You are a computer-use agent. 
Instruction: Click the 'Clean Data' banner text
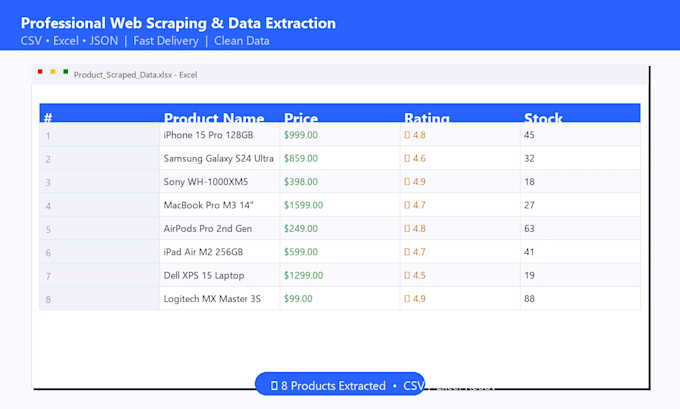242,41
